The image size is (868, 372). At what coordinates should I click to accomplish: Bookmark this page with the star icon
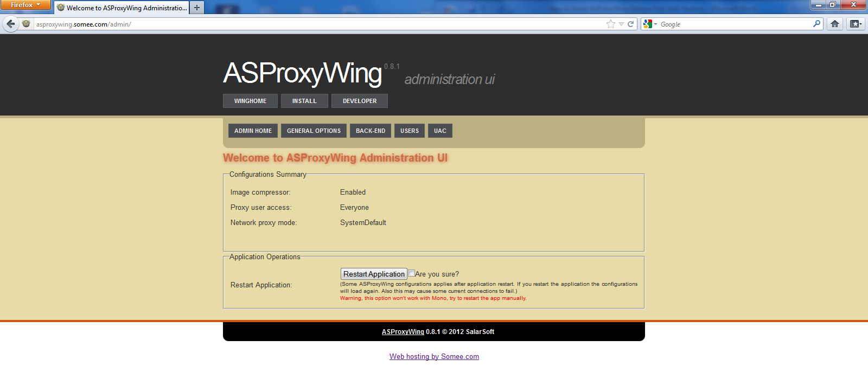[611, 24]
